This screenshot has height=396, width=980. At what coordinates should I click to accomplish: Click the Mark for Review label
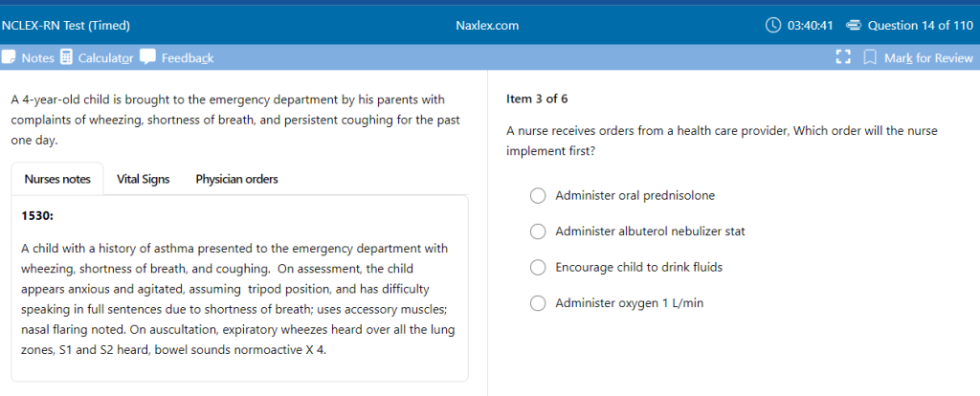(x=928, y=58)
